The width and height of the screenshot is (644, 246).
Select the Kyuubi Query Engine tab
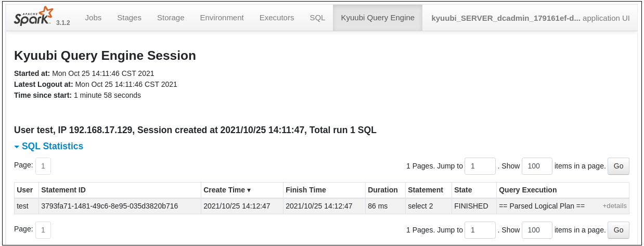pos(378,18)
